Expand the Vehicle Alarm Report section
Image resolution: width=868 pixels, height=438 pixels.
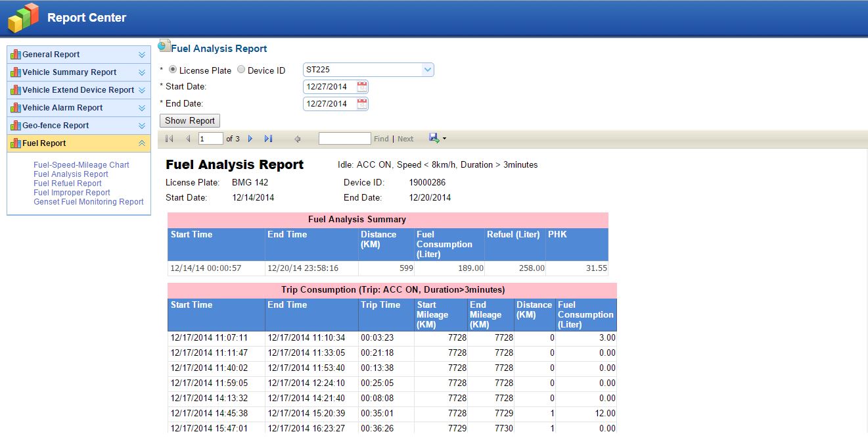point(142,108)
